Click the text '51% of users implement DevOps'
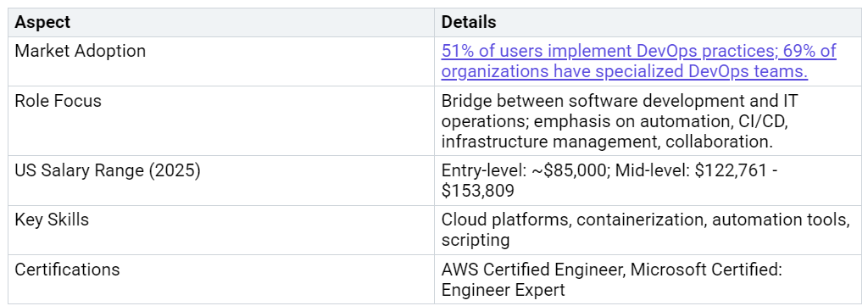The width and height of the screenshot is (868, 306). [569, 52]
